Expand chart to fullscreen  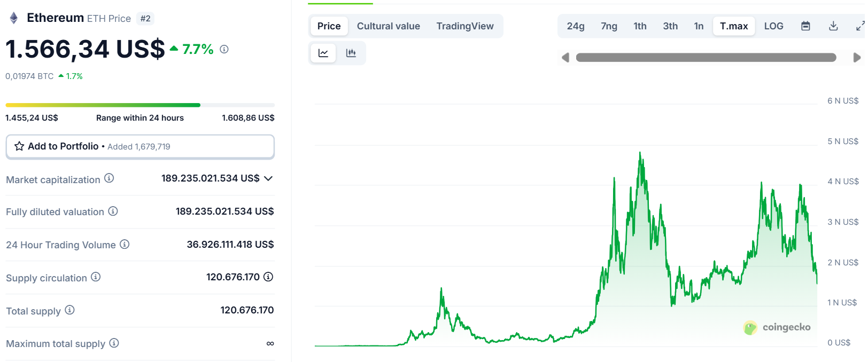click(859, 26)
